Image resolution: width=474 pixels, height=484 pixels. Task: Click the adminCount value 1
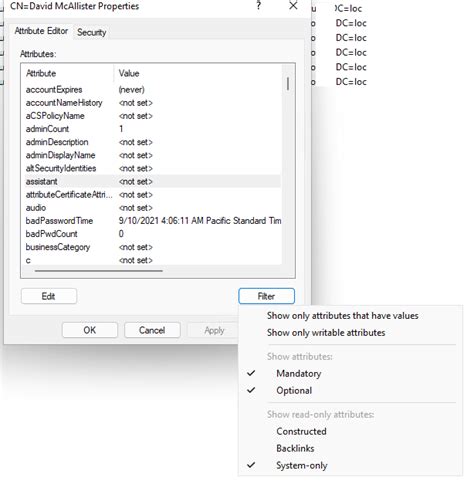(x=121, y=129)
